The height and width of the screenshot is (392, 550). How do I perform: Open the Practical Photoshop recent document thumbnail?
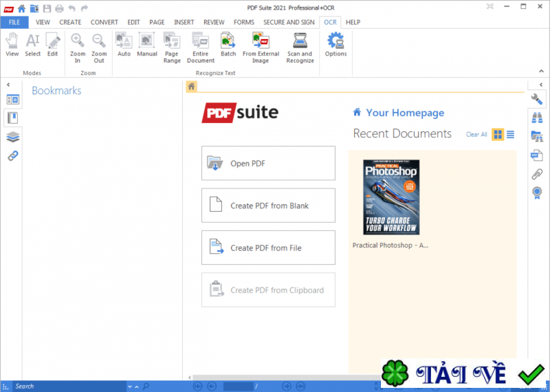click(391, 197)
